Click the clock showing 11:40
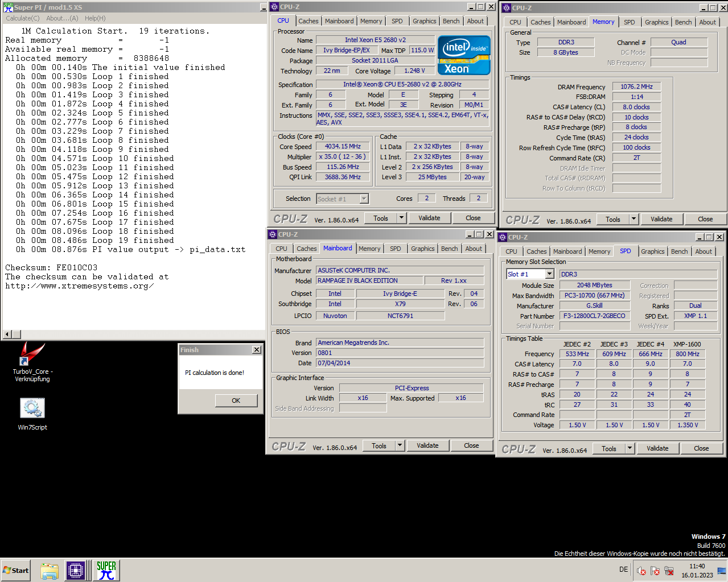The image size is (728, 582). (x=697, y=566)
